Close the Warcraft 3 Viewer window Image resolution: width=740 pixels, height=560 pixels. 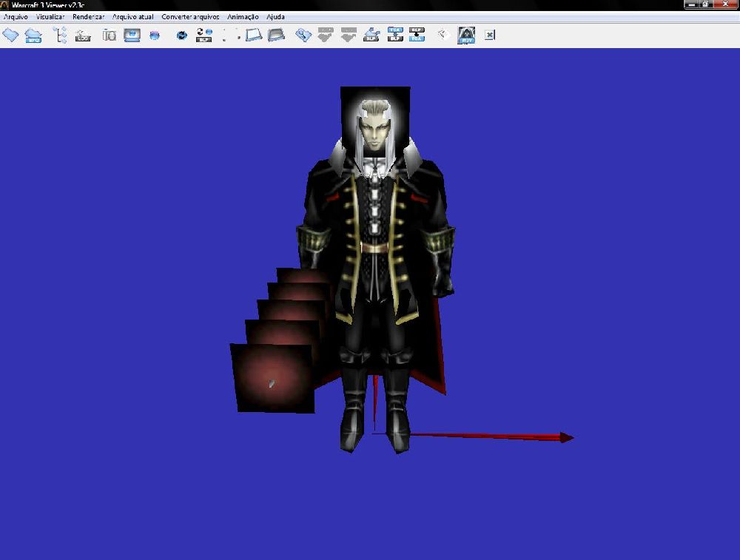(x=725, y=4)
